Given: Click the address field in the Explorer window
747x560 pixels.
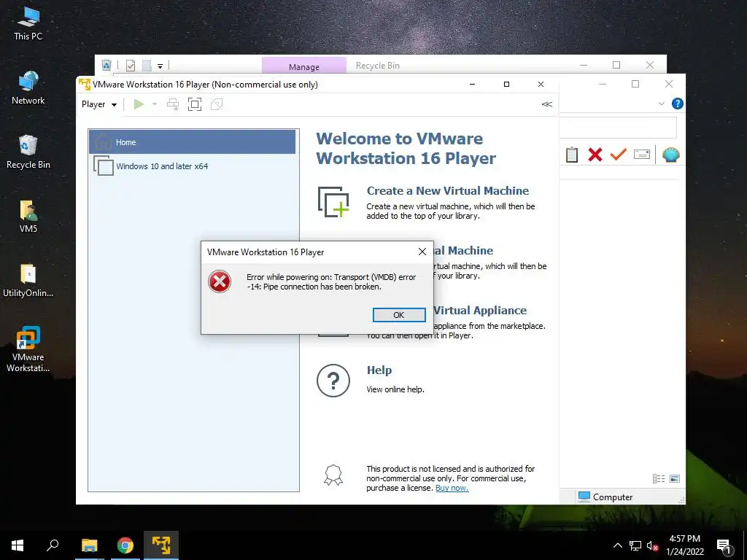Looking at the screenshot, I should 618,128.
